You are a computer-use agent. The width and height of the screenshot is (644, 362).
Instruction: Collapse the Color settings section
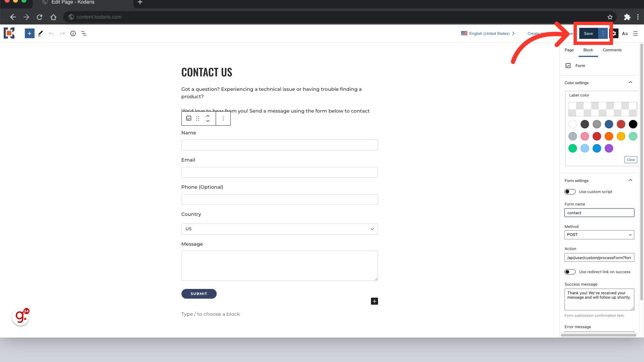(630, 82)
